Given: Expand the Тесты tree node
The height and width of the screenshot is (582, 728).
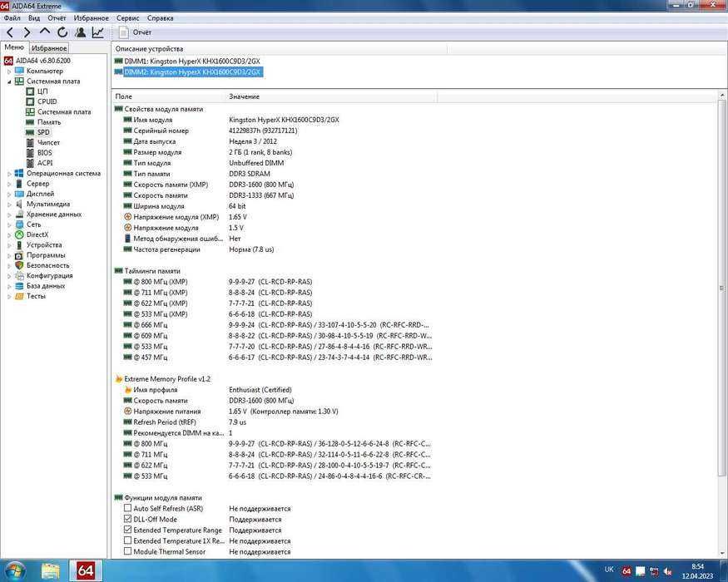Looking at the screenshot, I should [9, 296].
